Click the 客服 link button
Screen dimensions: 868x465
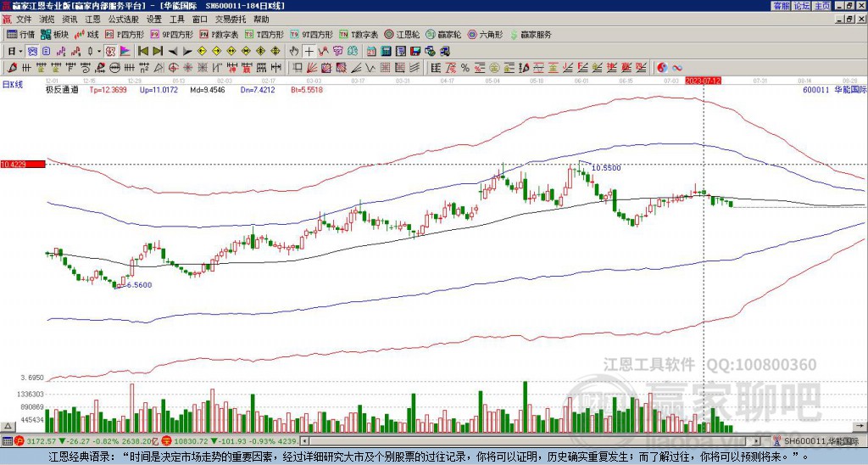(781, 6)
